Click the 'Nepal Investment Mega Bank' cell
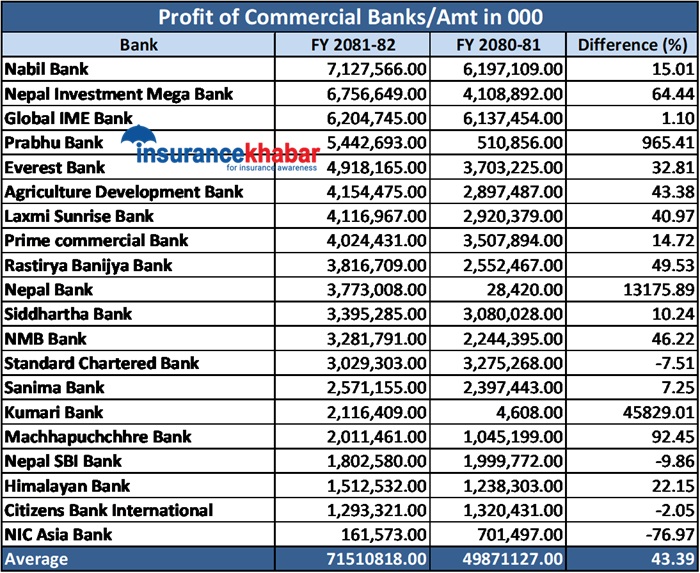The image size is (700, 573). point(118,94)
